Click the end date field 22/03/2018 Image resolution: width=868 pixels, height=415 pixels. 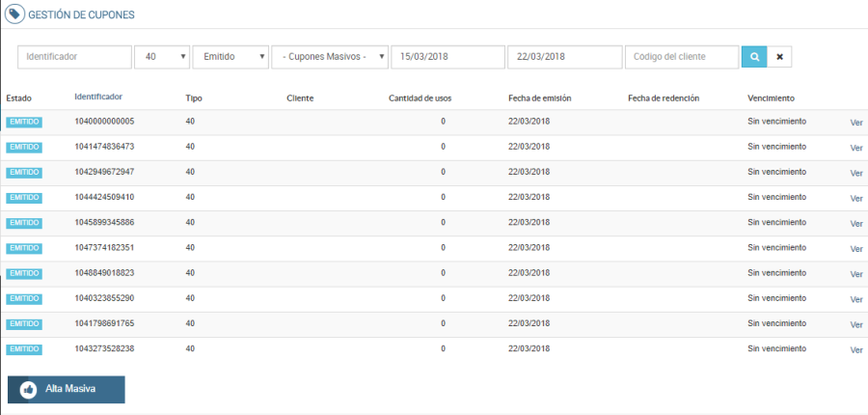(x=564, y=57)
